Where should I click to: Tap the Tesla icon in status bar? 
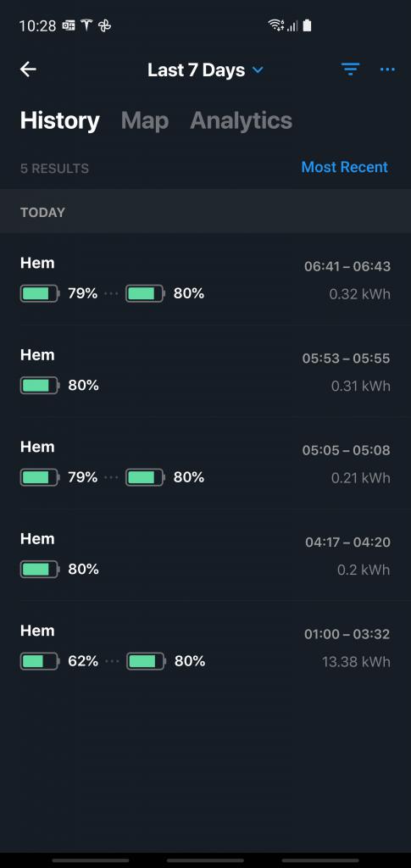86,25
